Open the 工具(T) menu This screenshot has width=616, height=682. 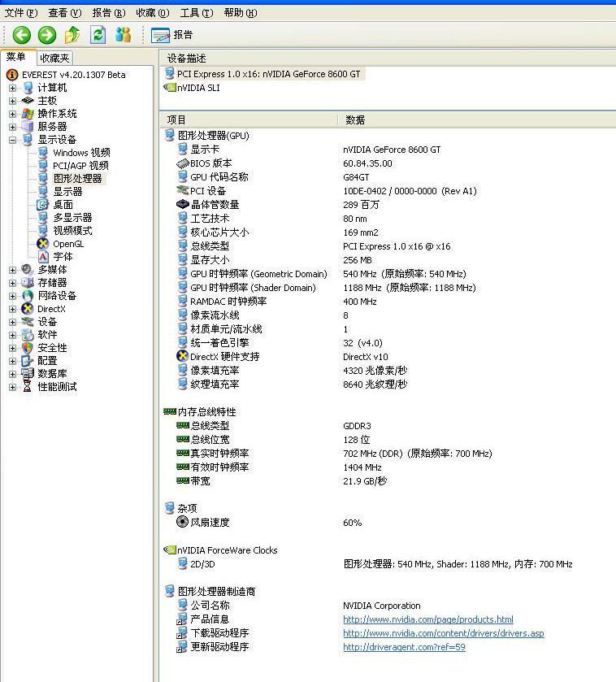(x=196, y=13)
